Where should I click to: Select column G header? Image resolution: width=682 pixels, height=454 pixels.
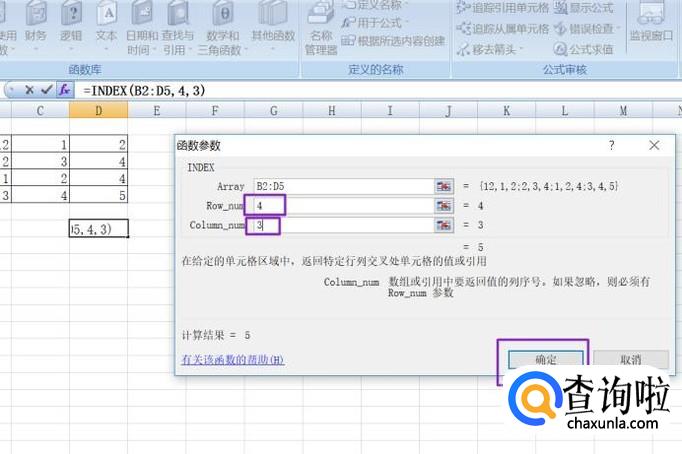point(274,111)
